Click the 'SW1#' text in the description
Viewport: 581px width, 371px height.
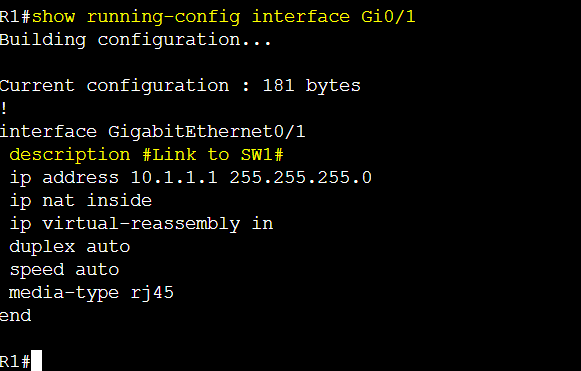262,155
